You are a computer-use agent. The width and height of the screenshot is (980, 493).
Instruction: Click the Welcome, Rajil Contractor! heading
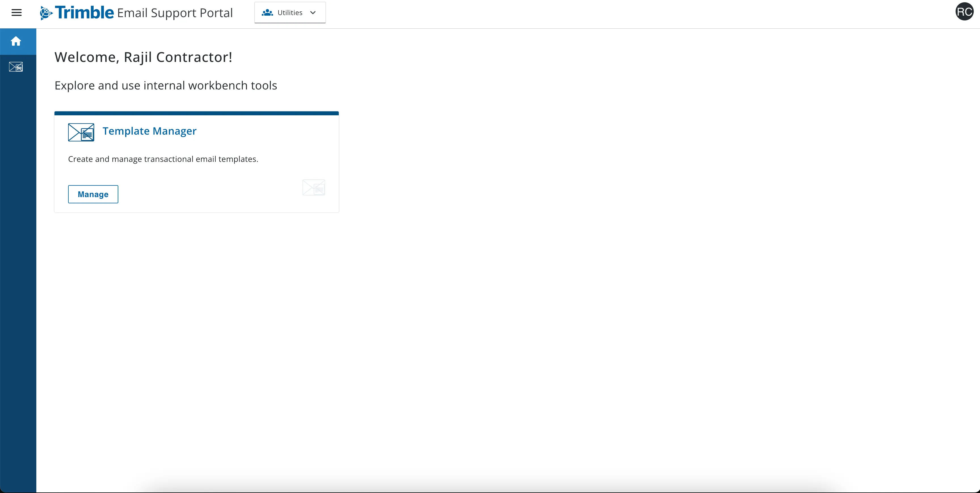pyautogui.click(x=143, y=57)
